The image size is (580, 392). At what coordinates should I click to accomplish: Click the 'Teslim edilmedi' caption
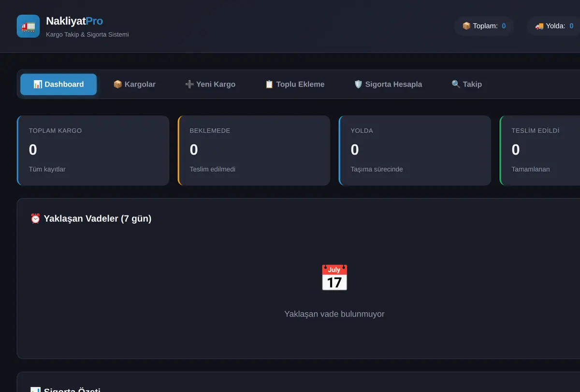tap(213, 169)
